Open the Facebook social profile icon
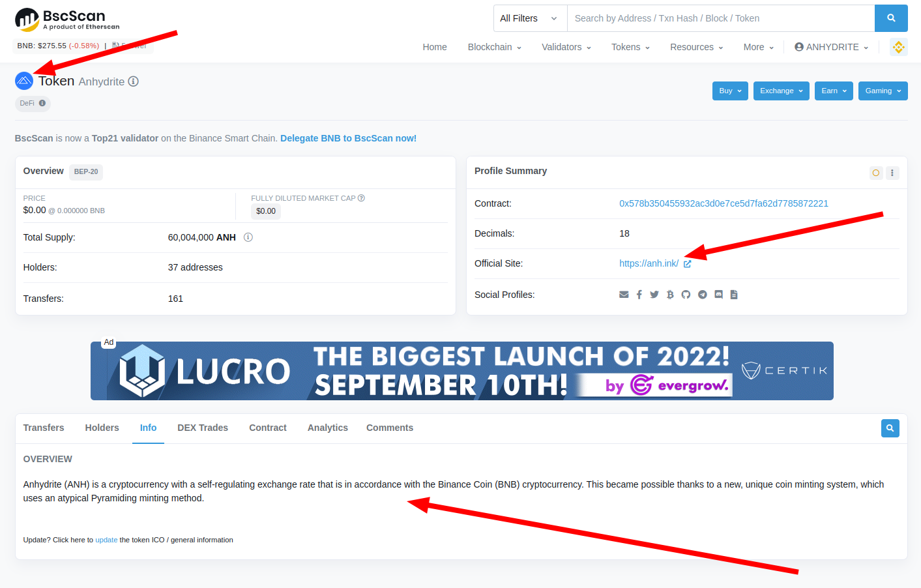Viewport: 921px width, 588px height. pos(639,295)
